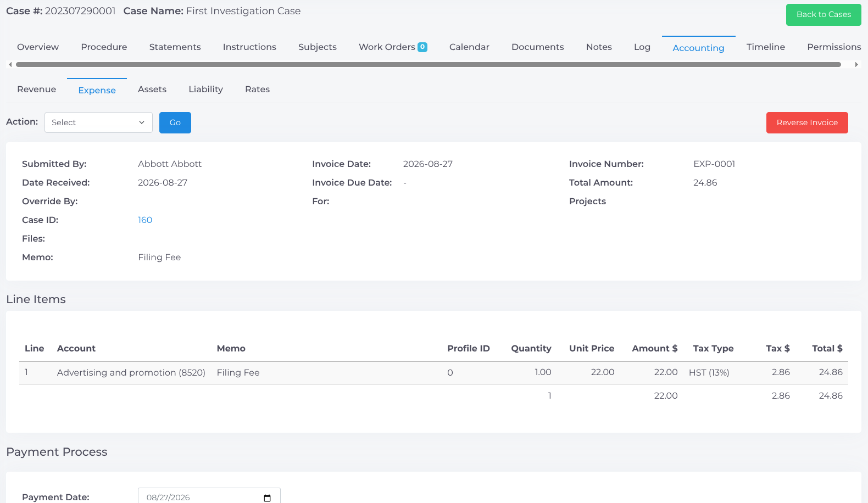Switch to the Revenue sub-tab
Viewport: 868px width, 503px height.
coord(36,90)
